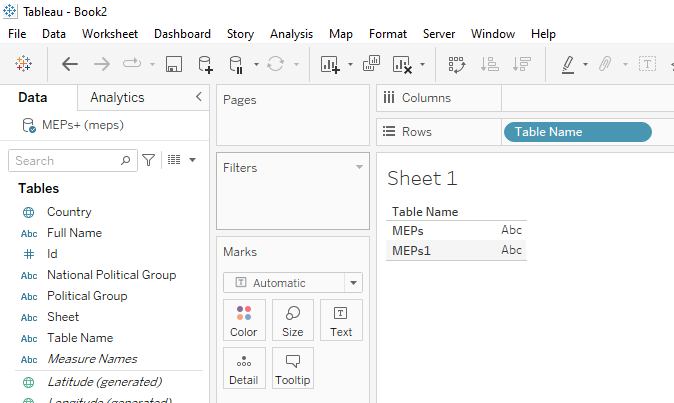The height and width of the screenshot is (403, 674).
Task: Add a new data source icon
Action: click(205, 64)
